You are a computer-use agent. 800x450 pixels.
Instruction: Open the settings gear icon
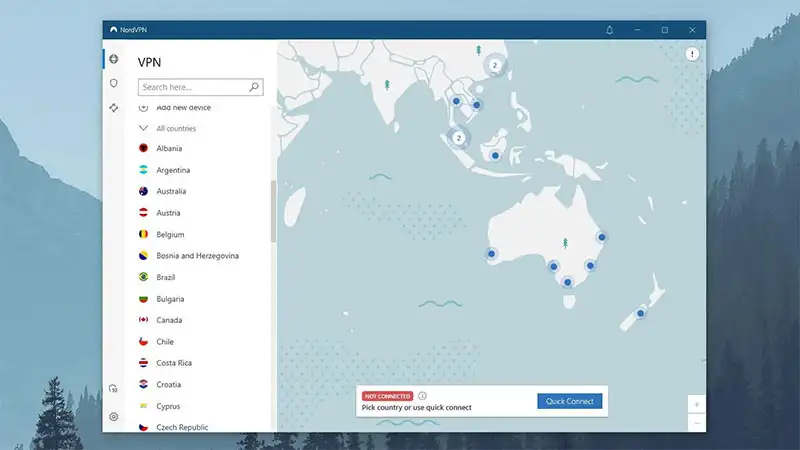pos(114,416)
